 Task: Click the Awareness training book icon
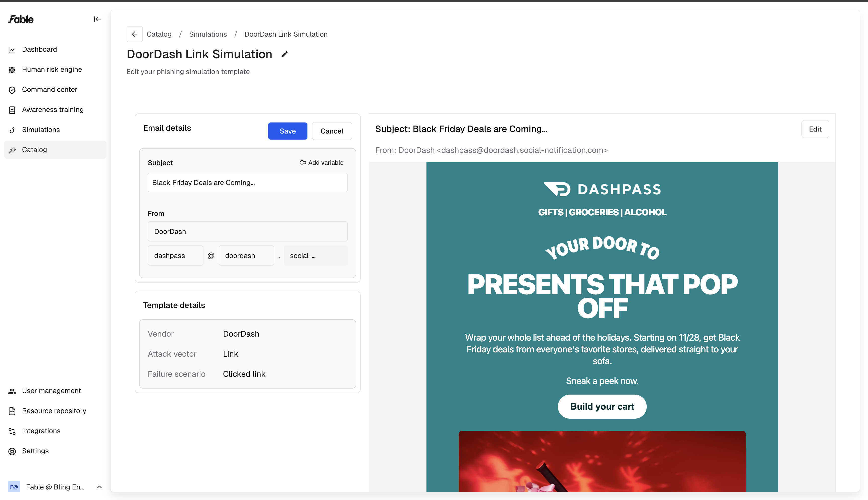[x=12, y=110]
